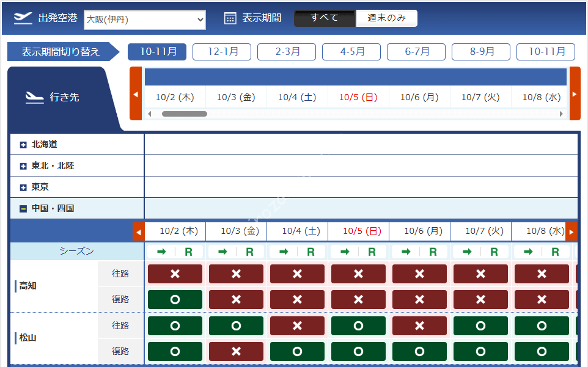Click 松山 往路 available cell for 10/2
The image size is (588, 367).
tap(175, 326)
